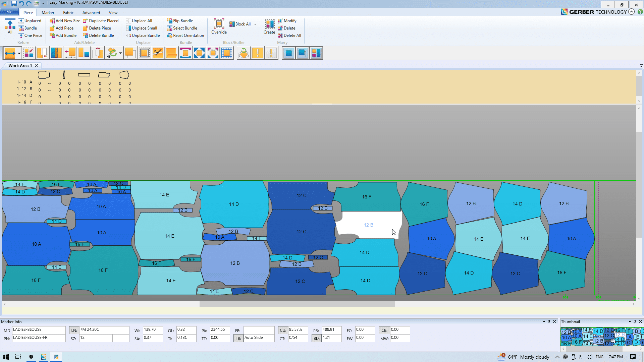Click the horizontal marker scrollbar thumb
Image resolution: width=644 pixels, height=362 pixels.
(x=297, y=304)
